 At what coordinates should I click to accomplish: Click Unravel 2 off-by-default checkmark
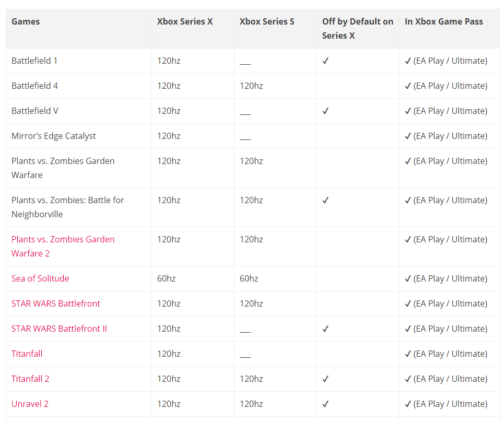(x=325, y=404)
